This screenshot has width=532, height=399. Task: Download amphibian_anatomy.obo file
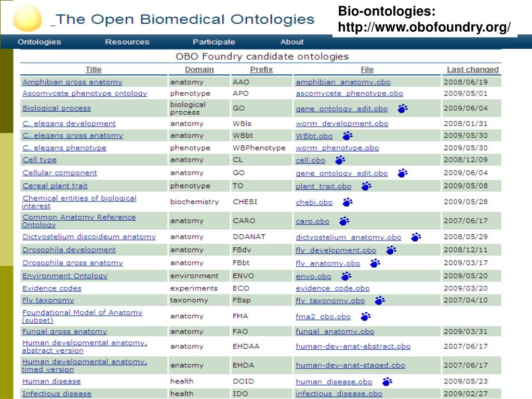343,82
